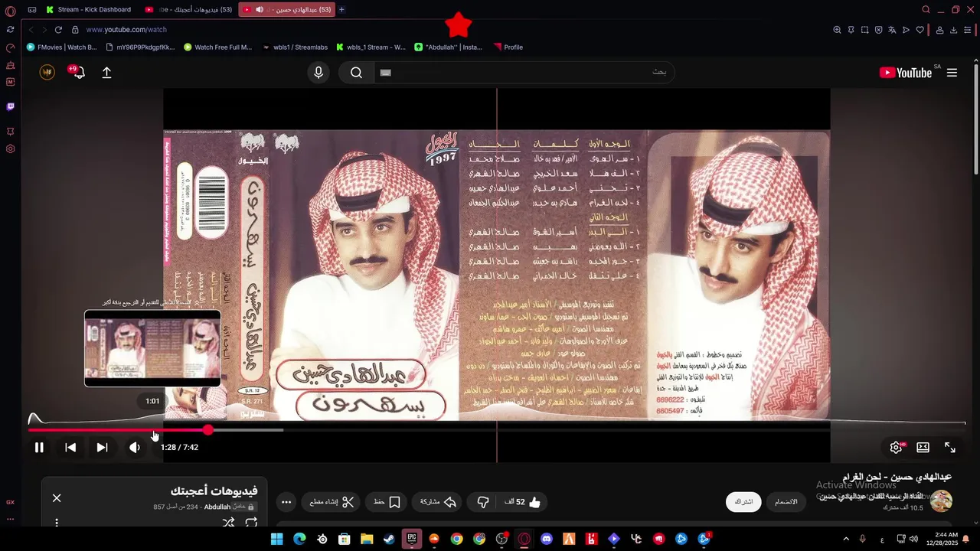Share the video via مشاركة button
Screen dimensions: 980x551
pyautogui.click(x=439, y=502)
